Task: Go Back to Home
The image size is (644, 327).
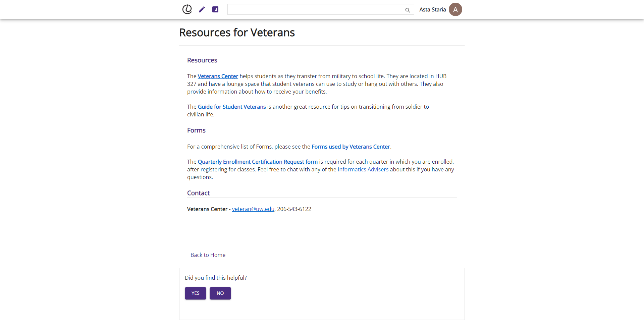Action: coord(208,255)
